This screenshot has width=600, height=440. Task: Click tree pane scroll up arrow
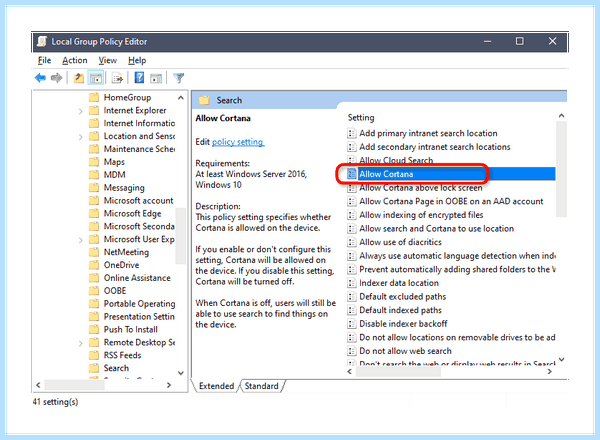[x=181, y=98]
